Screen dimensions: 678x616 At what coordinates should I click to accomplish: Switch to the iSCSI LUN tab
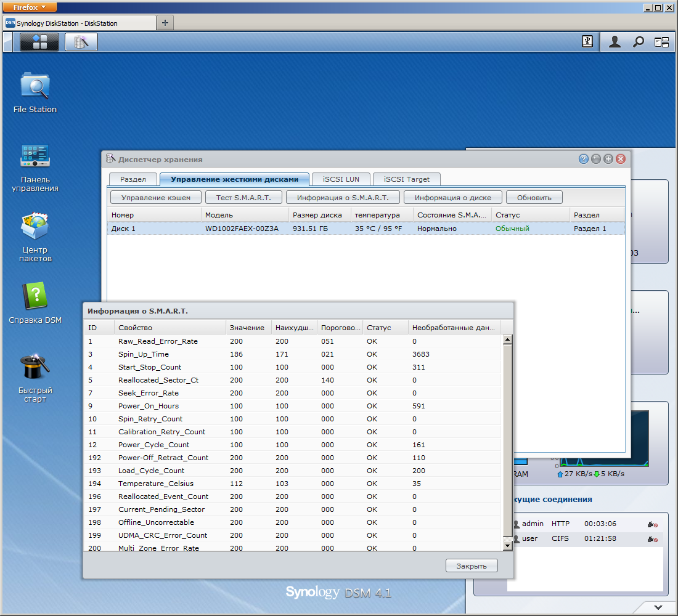pos(341,179)
